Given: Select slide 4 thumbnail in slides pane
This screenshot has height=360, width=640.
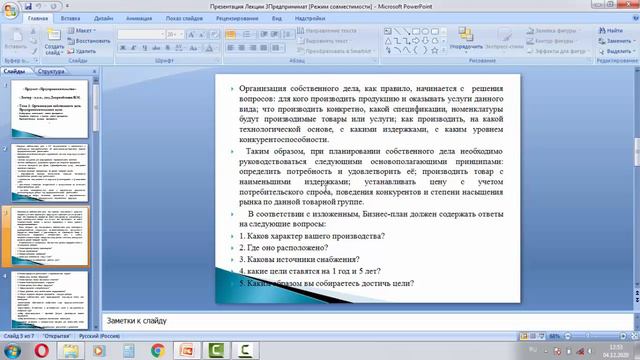Looking at the screenshot, I should pyautogui.click(x=49, y=300).
